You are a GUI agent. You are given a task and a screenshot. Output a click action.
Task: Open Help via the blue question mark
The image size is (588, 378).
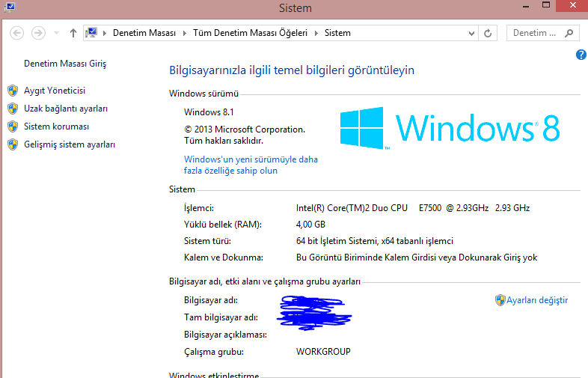581,55
